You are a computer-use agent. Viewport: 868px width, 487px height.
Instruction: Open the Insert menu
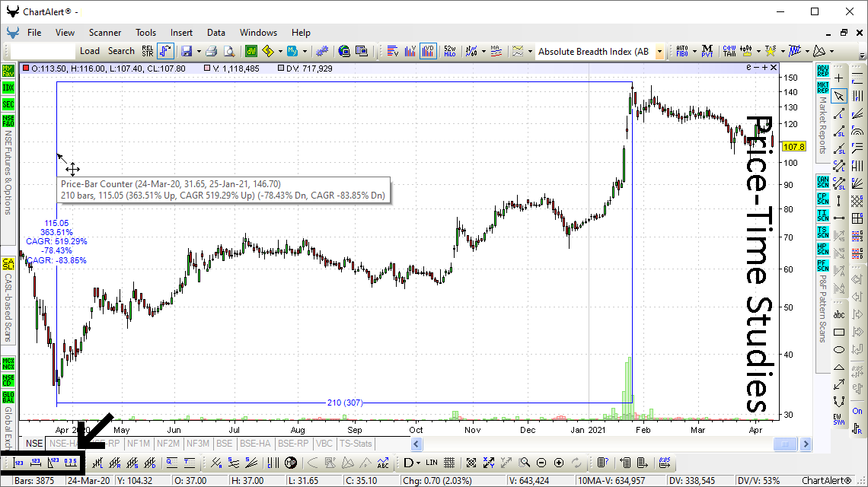[x=181, y=33]
